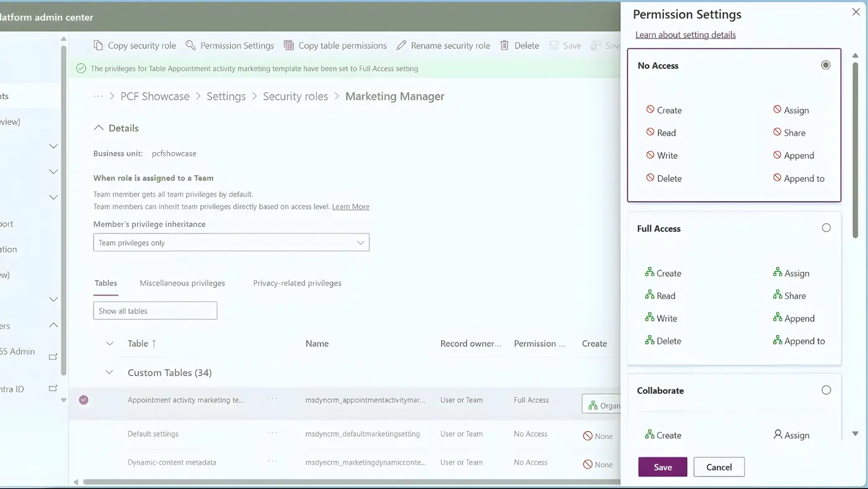Screen dimensions: 868x489
Task: Click the Copy security role icon
Action: tap(98, 45)
